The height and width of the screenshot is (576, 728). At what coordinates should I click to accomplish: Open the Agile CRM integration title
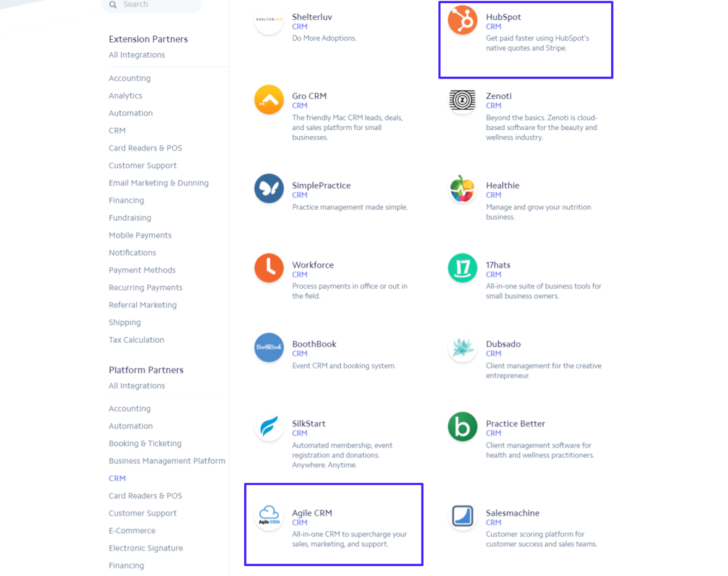312,513
